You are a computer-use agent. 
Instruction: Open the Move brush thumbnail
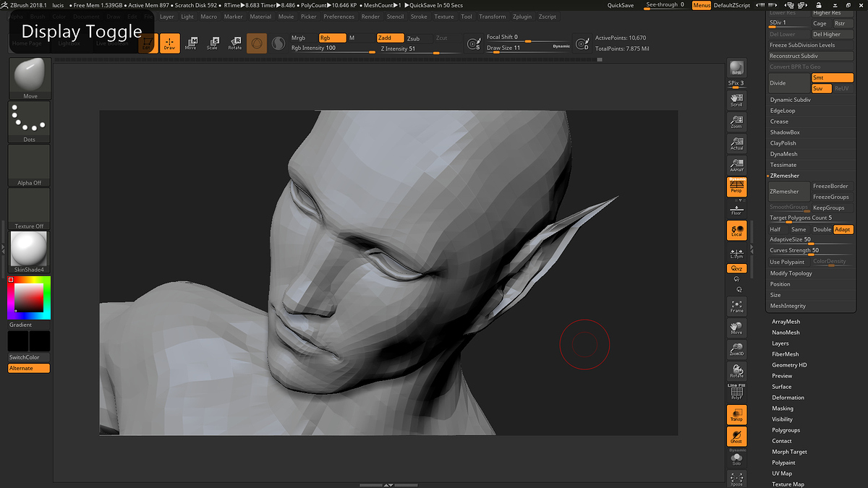tap(30, 79)
